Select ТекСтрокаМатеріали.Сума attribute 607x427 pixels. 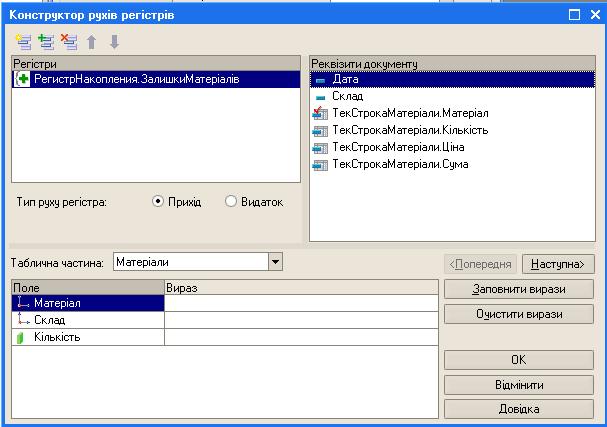point(453,165)
